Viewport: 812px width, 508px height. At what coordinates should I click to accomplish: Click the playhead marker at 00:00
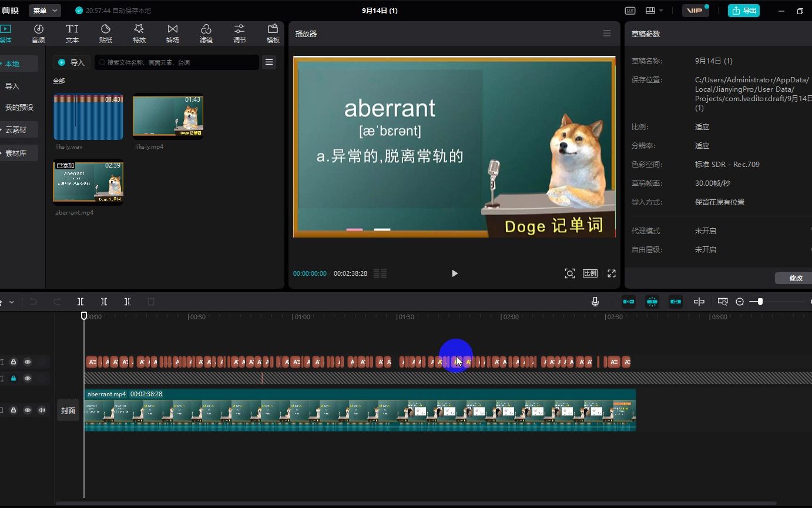84,316
